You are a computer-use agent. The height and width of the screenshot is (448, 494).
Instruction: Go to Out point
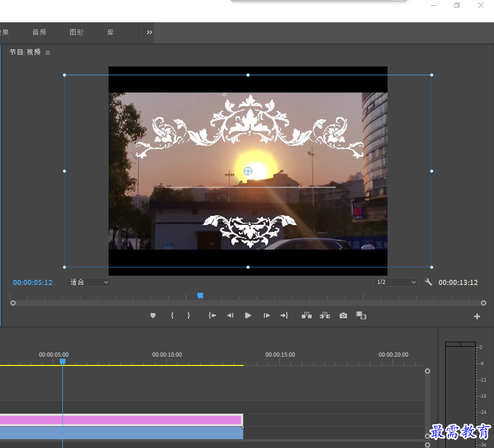(284, 316)
